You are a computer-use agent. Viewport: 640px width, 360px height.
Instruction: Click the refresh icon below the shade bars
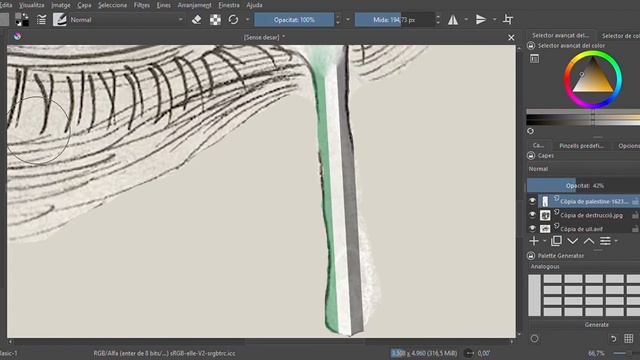click(530, 131)
